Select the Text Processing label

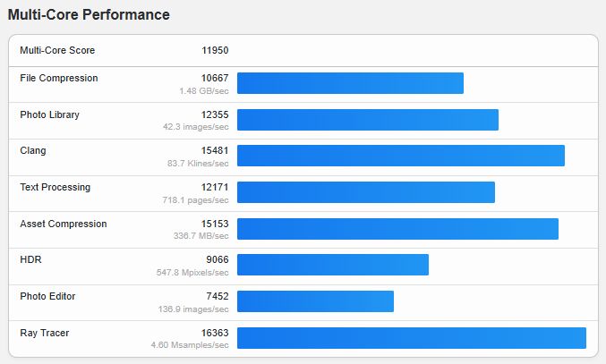pos(55,187)
